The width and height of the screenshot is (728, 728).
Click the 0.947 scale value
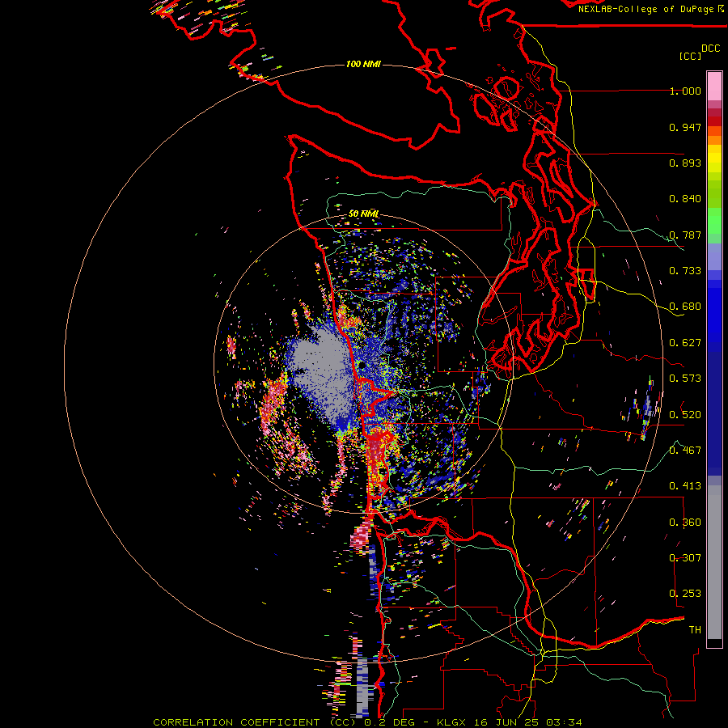pyautogui.click(x=685, y=127)
